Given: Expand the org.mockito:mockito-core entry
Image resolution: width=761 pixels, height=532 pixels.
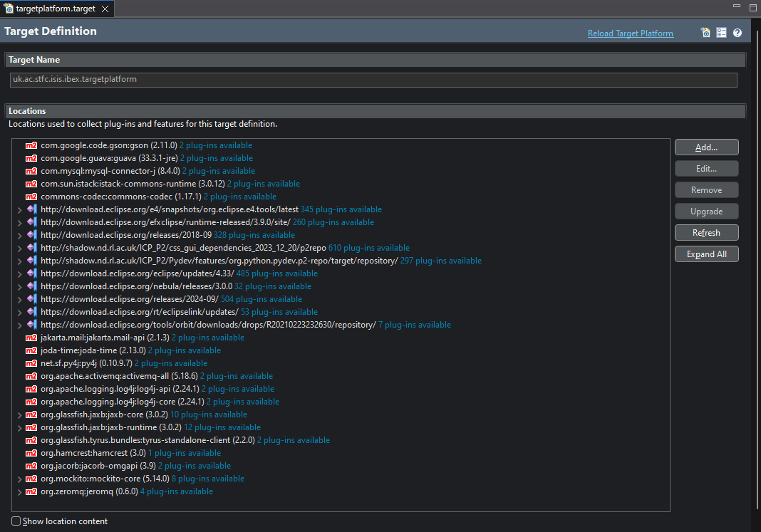Looking at the screenshot, I should point(20,479).
